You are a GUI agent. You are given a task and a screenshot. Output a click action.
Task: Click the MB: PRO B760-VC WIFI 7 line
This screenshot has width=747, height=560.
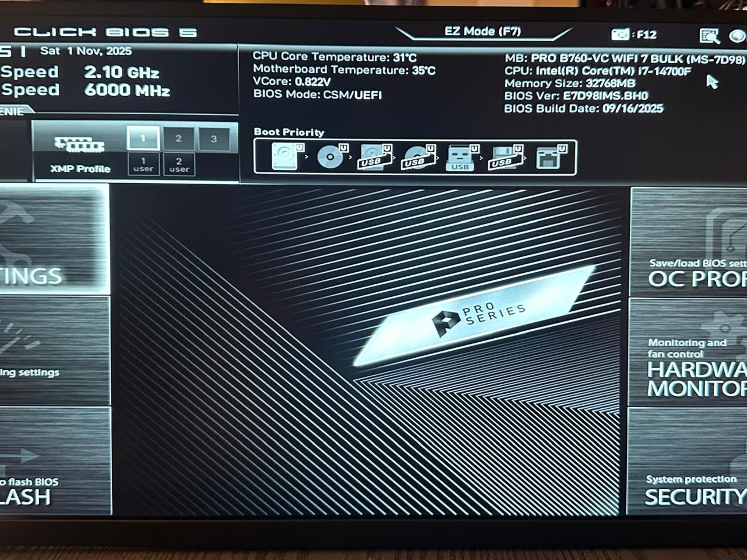point(626,59)
